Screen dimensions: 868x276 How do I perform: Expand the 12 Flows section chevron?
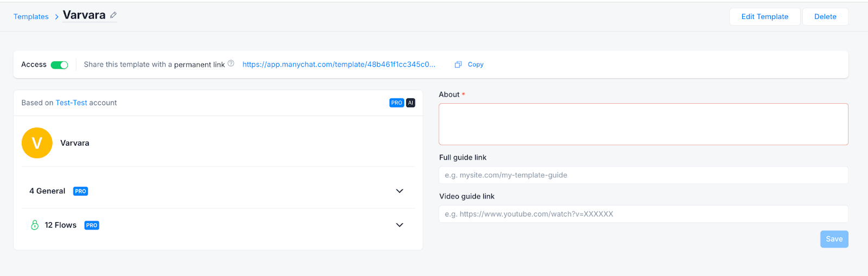(399, 225)
